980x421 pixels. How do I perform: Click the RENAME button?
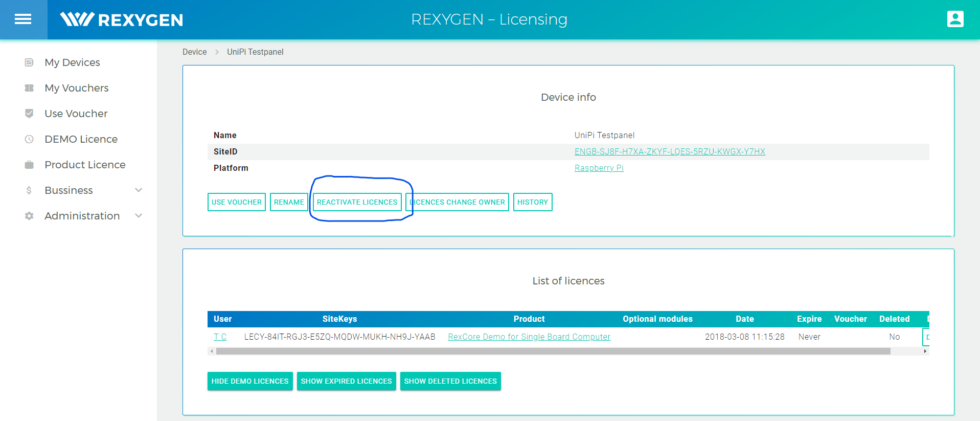(289, 202)
